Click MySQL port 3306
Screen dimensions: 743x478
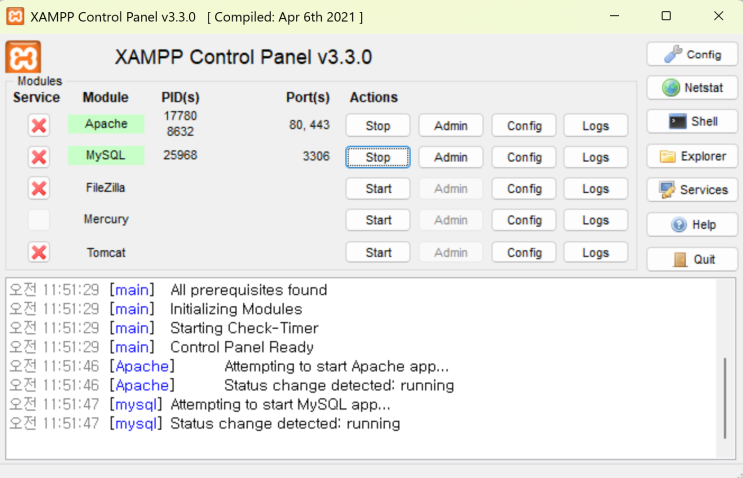[x=316, y=156]
